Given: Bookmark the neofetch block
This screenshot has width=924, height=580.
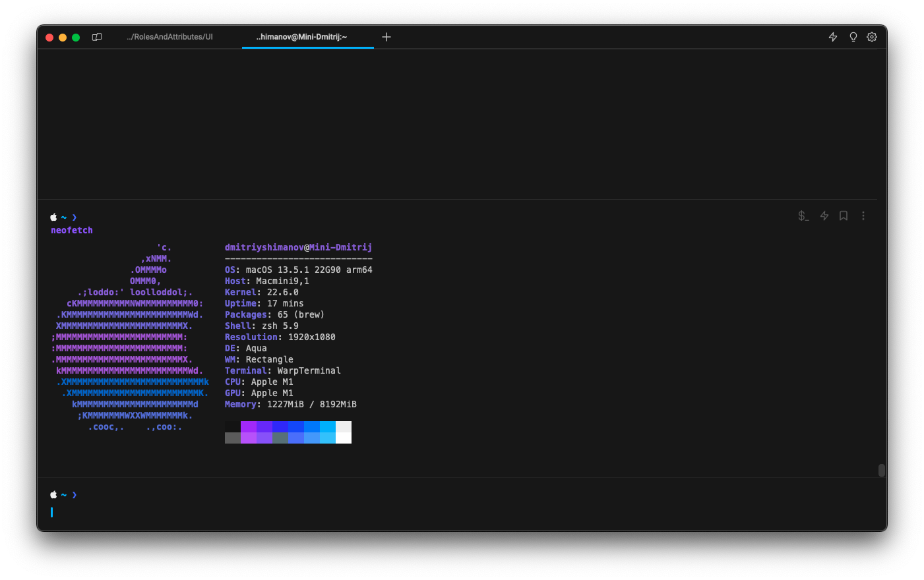Looking at the screenshot, I should pos(844,216).
